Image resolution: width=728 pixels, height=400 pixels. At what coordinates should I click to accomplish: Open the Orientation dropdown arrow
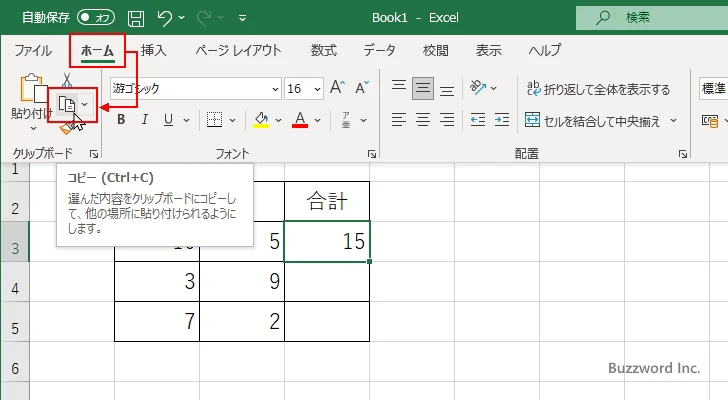pyautogui.click(x=494, y=88)
